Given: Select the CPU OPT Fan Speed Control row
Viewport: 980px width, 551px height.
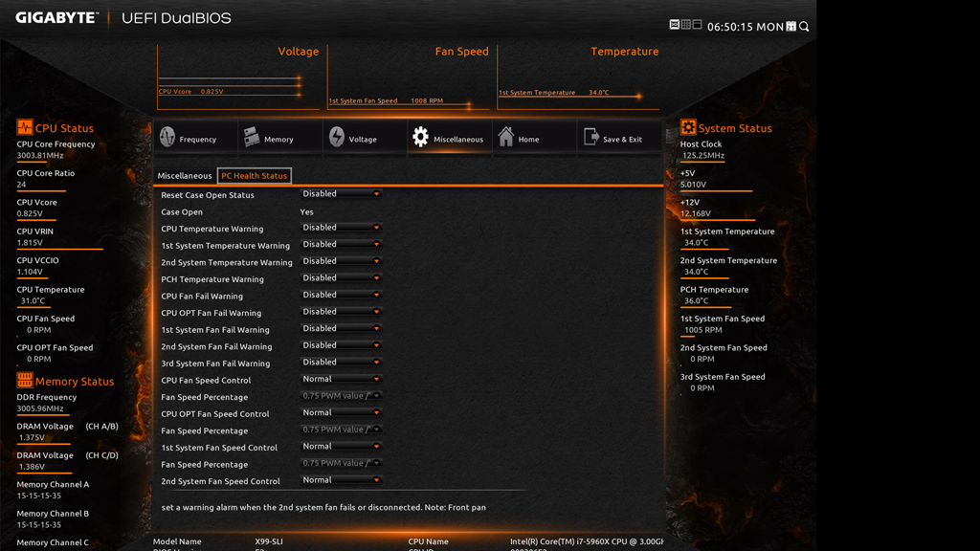Looking at the screenshot, I should click(x=215, y=414).
